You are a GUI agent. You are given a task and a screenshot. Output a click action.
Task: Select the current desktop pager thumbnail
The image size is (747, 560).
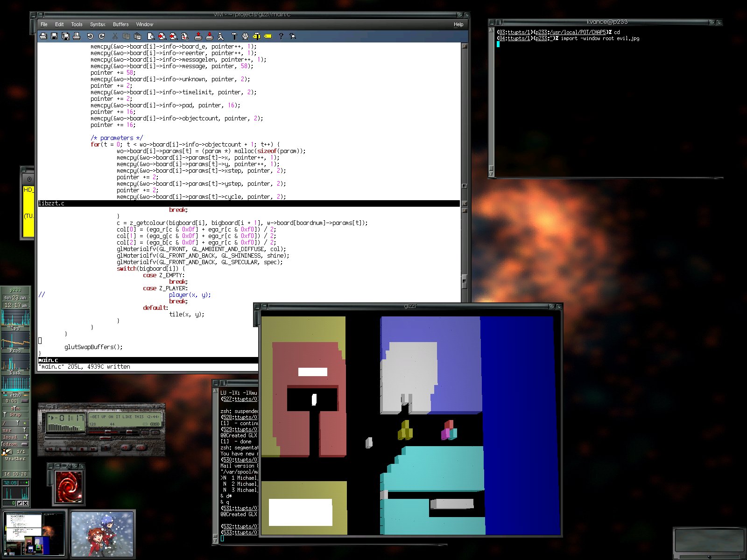tap(34, 533)
